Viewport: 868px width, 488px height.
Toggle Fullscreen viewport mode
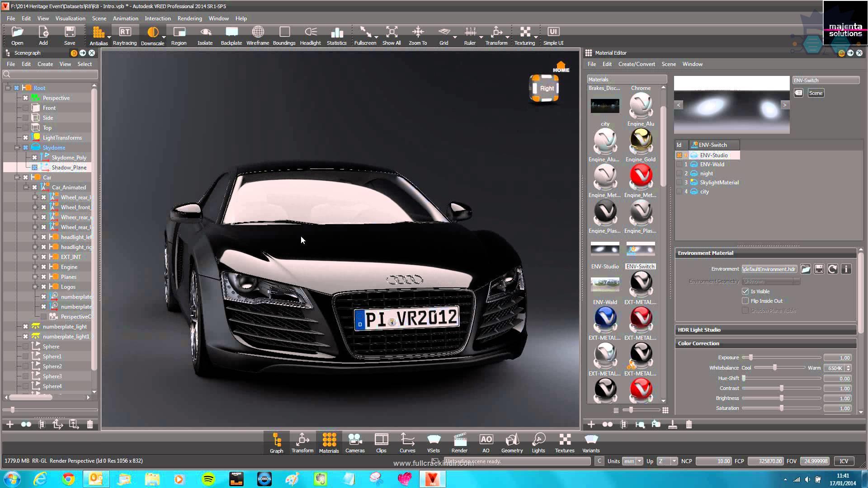pos(364,36)
